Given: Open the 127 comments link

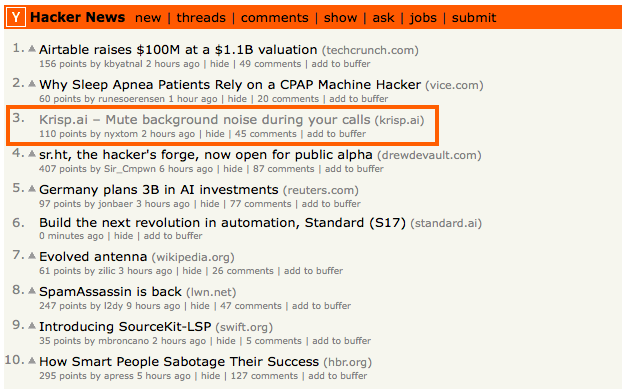Looking at the screenshot, I should click(264, 376).
